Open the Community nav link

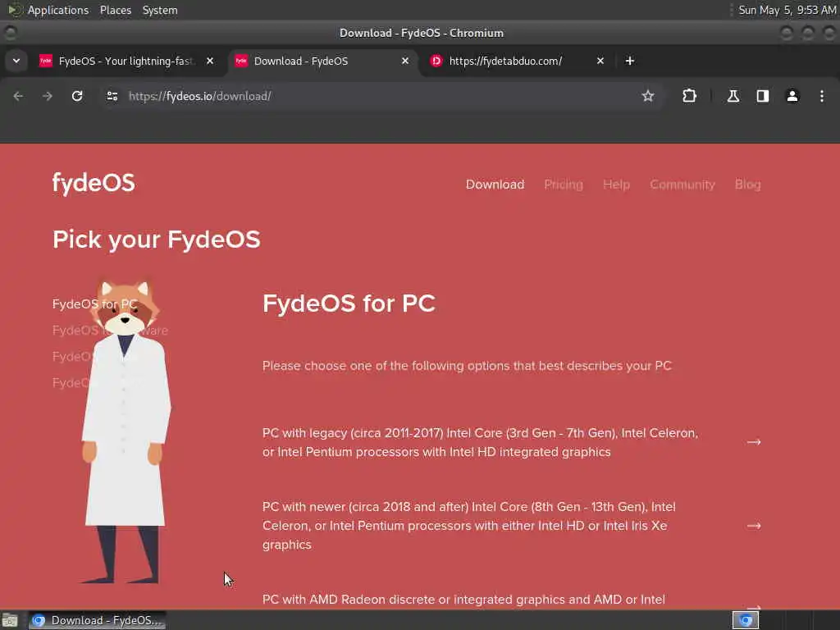682,185
